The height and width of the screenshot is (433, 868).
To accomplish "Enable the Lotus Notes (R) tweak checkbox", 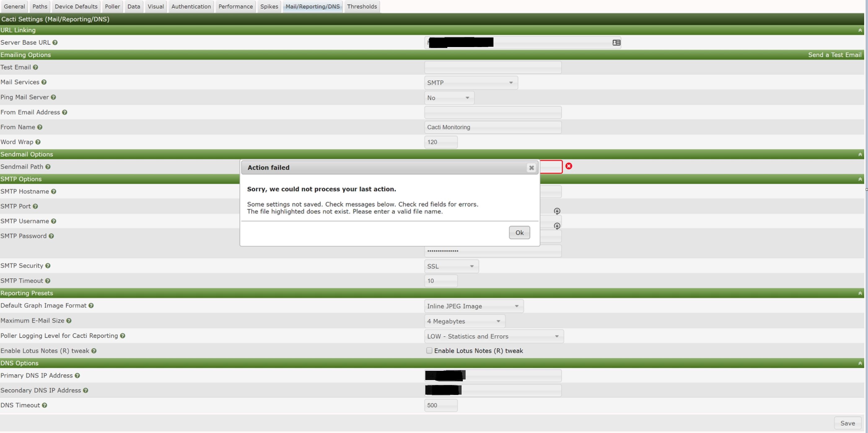I will tap(429, 350).
